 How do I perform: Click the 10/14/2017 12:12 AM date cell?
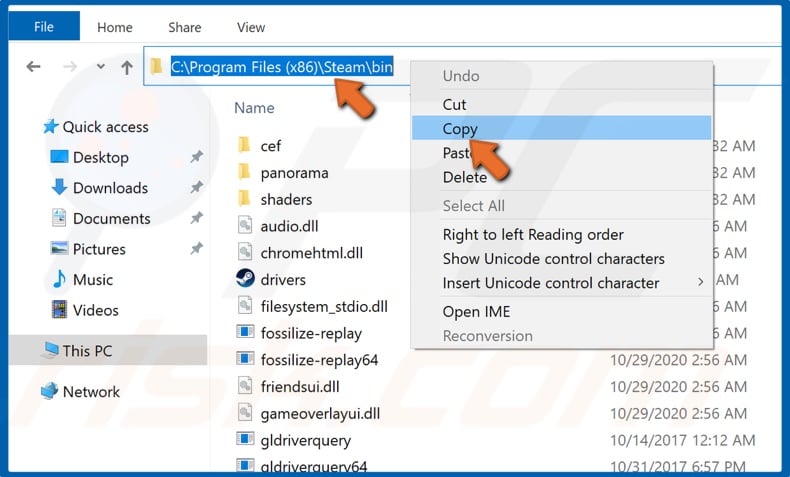tap(683, 440)
